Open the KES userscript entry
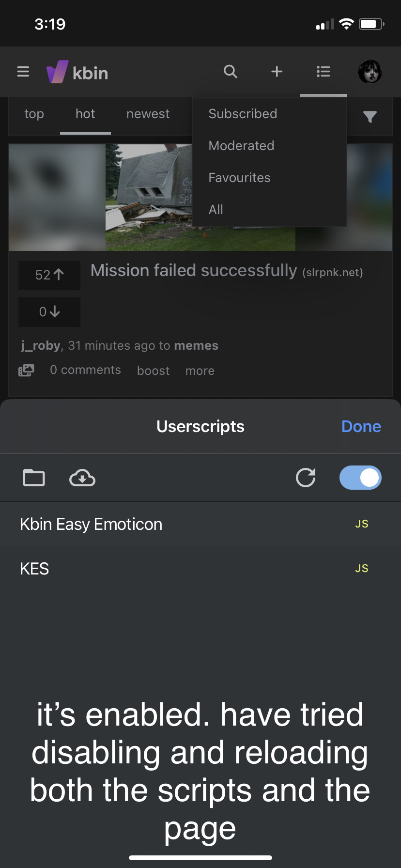This screenshot has width=401, height=868. (34, 568)
